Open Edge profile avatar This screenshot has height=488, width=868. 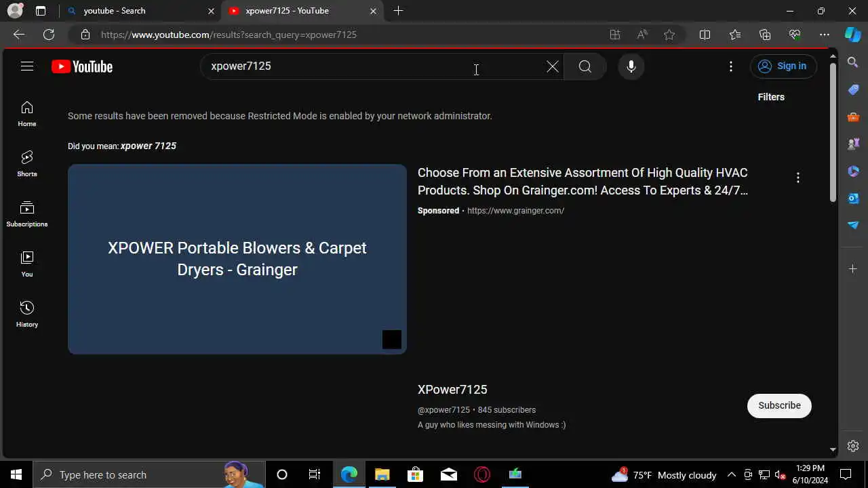tap(15, 11)
